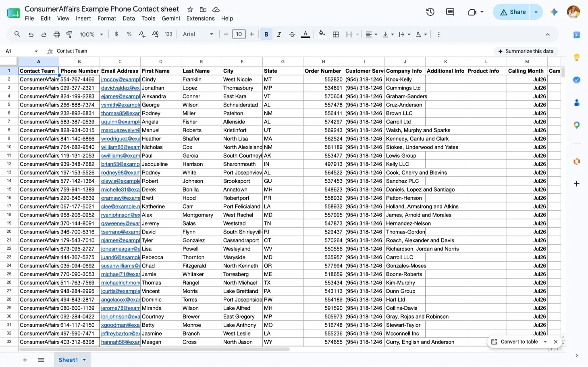Click the search menus magnifier icon
The width and height of the screenshot is (588, 367).
[17, 34]
